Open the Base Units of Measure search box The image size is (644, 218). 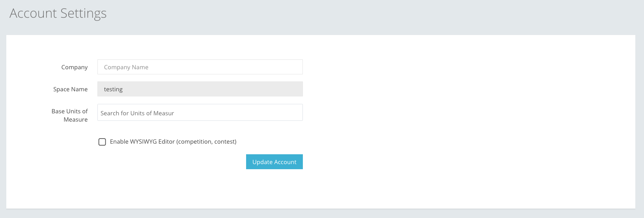point(200,113)
